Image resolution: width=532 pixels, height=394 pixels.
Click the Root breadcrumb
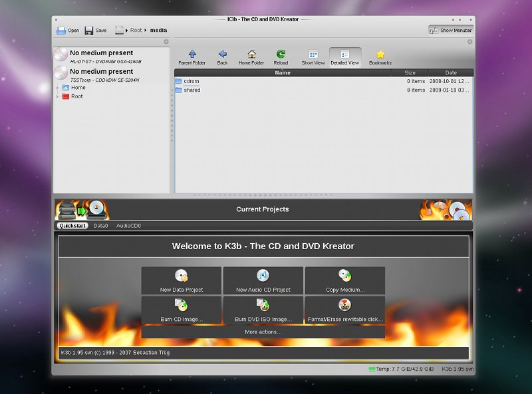pyautogui.click(x=136, y=30)
